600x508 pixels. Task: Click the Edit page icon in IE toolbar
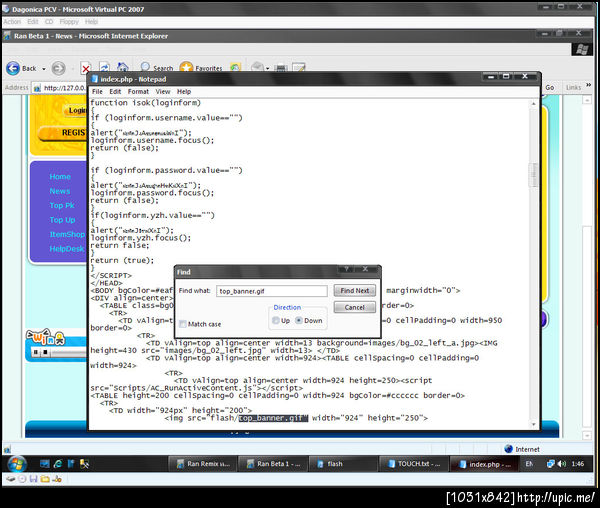299,68
